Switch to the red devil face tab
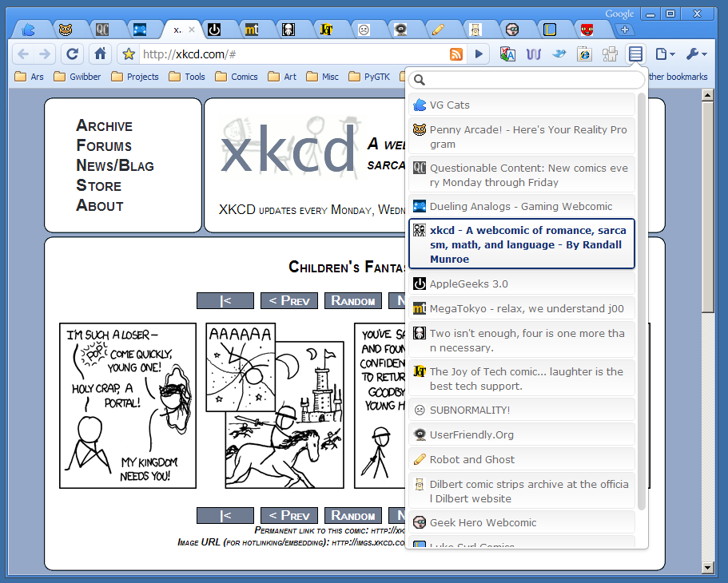 coord(587,30)
